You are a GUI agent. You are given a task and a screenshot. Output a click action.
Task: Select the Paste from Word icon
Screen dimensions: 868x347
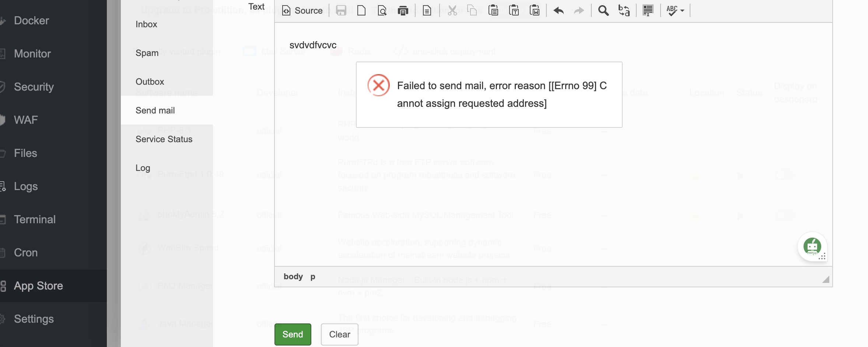(x=535, y=11)
